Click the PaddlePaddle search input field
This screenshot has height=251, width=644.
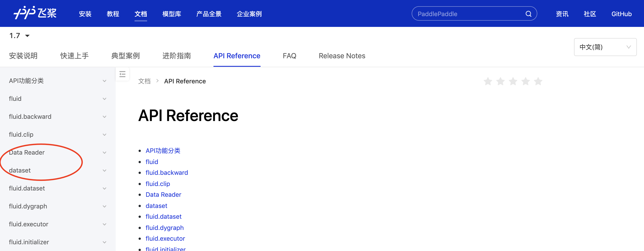[x=468, y=14]
